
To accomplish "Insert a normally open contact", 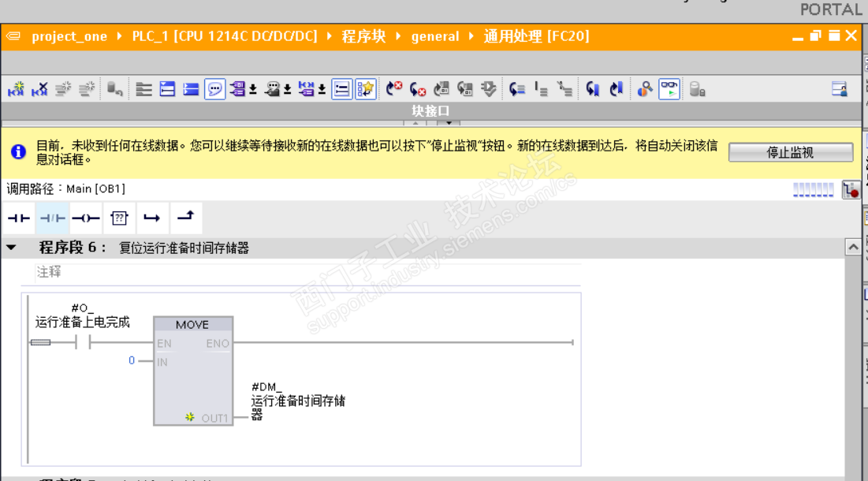I will coord(19,218).
